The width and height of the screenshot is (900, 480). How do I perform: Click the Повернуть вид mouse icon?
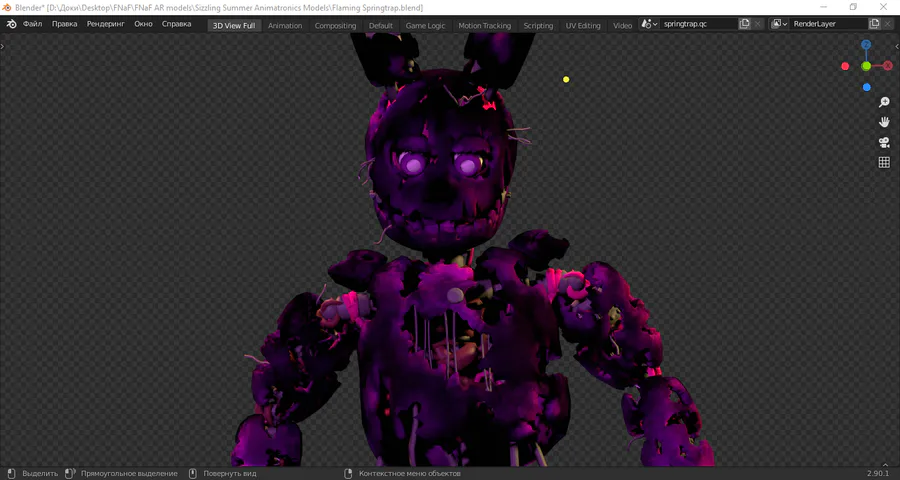193,473
